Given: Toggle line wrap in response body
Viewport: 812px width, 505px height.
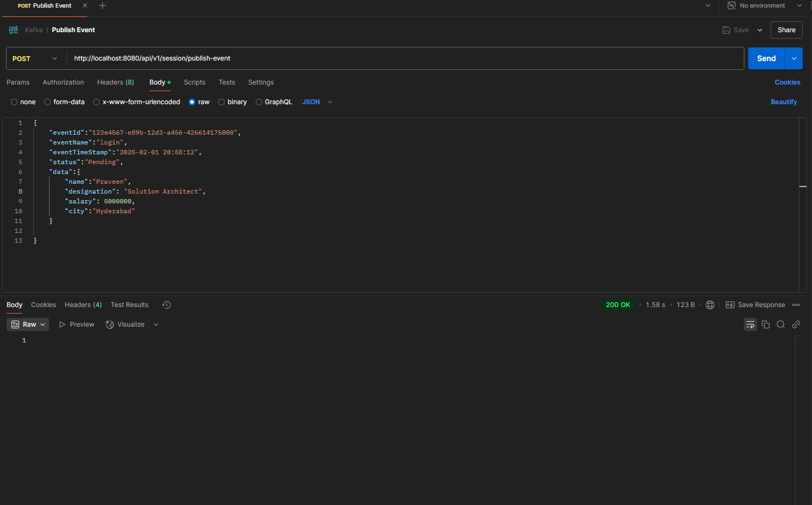Looking at the screenshot, I should pos(750,324).
